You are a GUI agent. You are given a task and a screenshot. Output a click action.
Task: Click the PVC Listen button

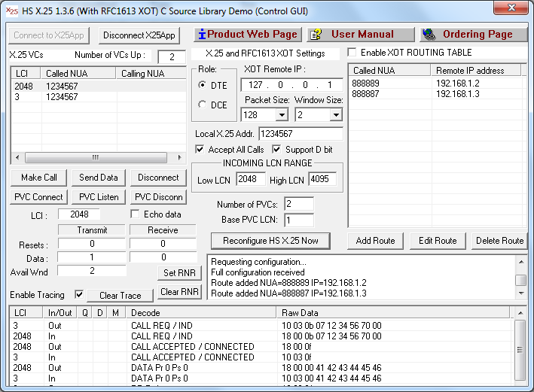tap(99, 197)
